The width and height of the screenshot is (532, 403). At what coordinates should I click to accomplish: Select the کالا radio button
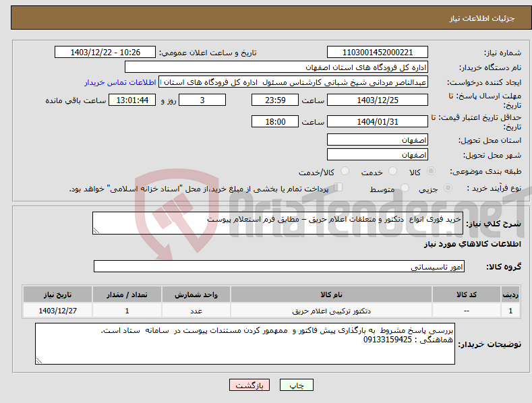tap(431, 171)
